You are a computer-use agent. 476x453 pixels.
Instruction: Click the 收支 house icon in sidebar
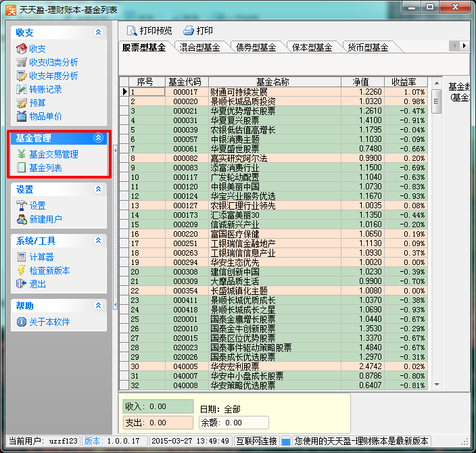21,49
